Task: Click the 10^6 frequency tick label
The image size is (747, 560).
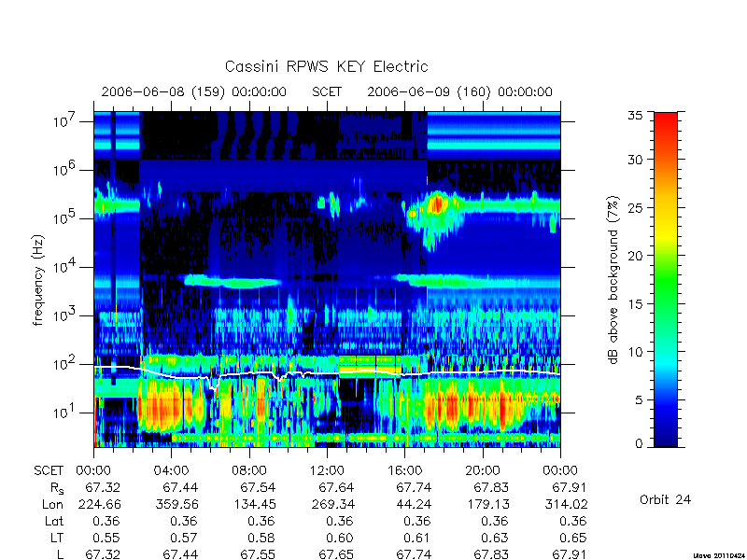Action: [63, 170]
